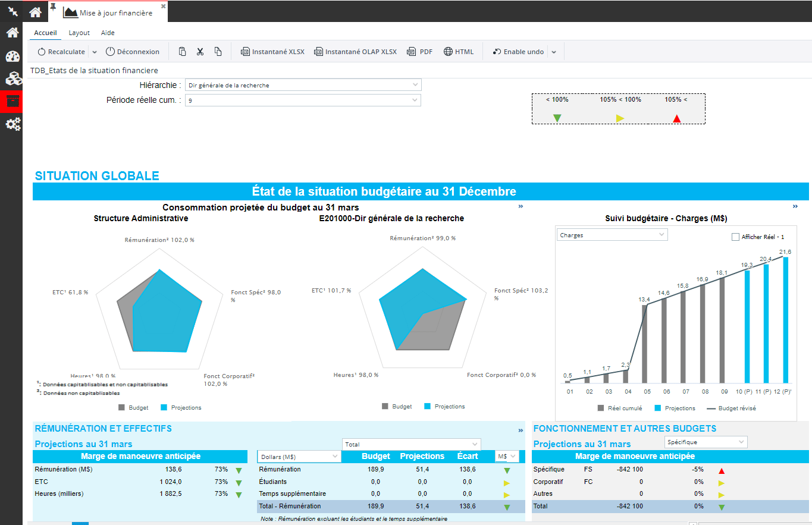
Task: Click the 'SITUATION GLOBALE' heading
Action: (97, 176)
